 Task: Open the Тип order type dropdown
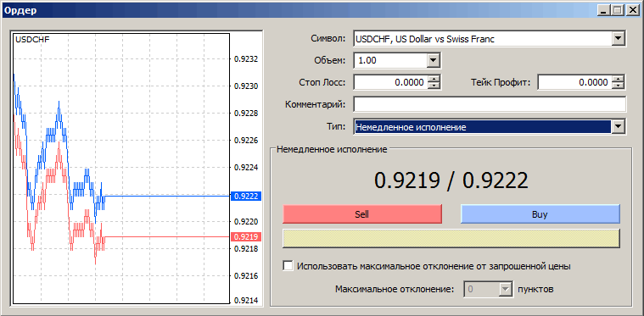click(x=618, y=127)
